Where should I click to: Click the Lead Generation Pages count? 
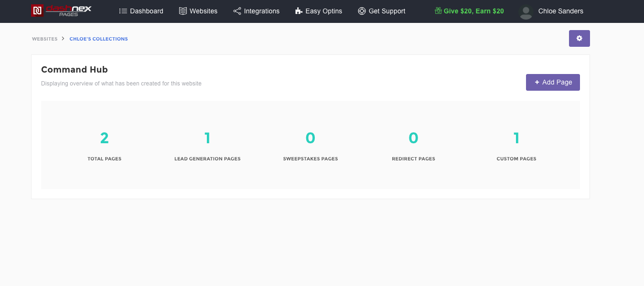coord(207,138)
